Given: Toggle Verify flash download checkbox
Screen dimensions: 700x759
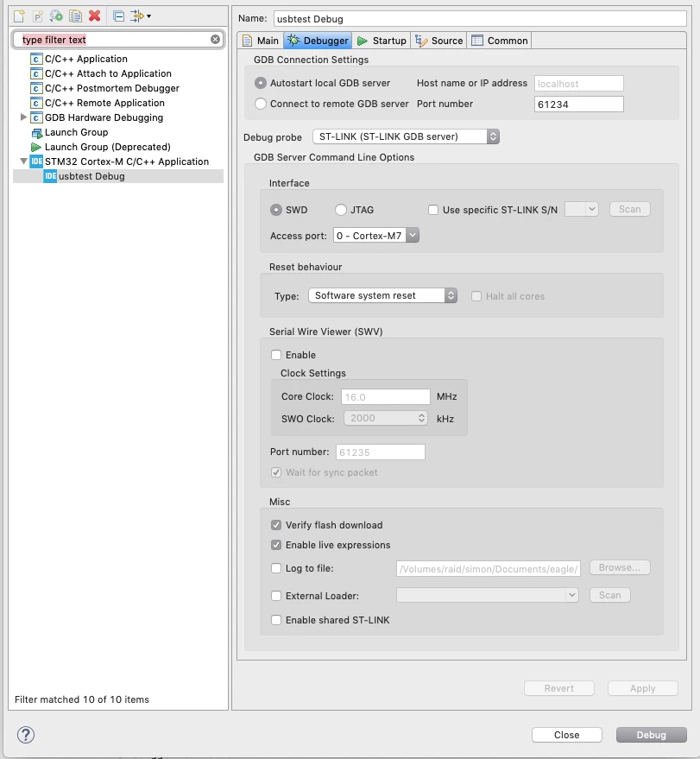Looking at the screenshot, I should click(x=275, y=525).
